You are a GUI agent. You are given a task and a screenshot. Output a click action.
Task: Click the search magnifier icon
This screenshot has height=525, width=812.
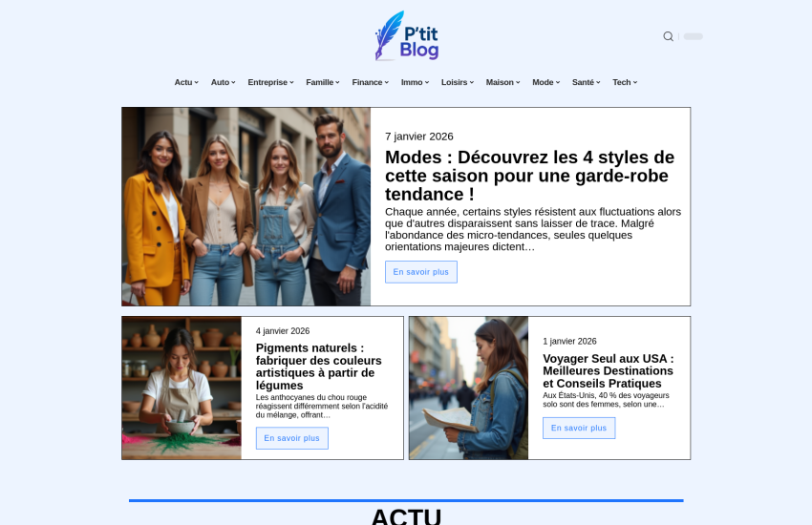(668, 36)
